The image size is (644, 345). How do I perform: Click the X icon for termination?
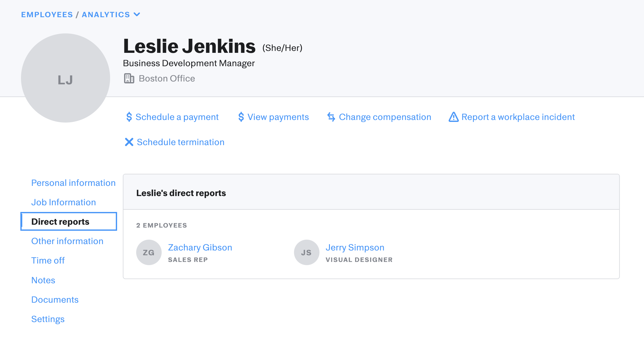(129, 142)
